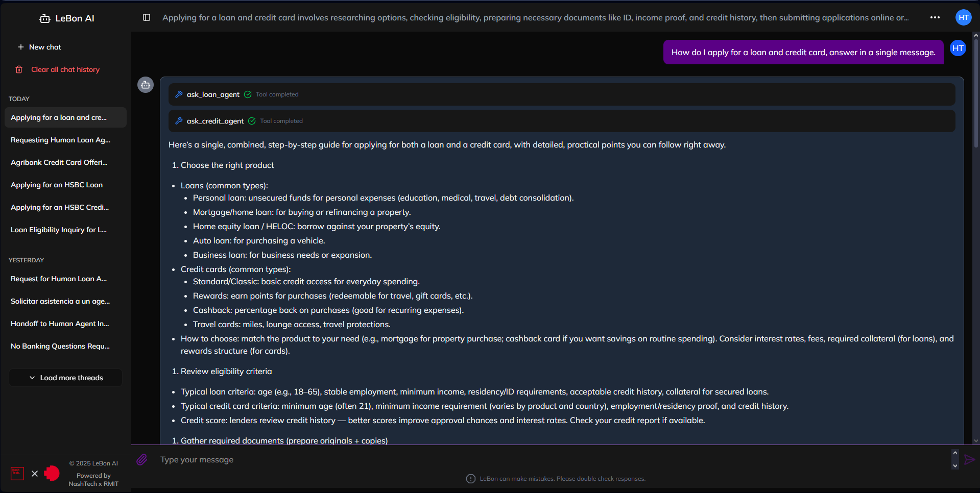Screen dimensions: 980x493
Task: Click the trash icon for chat history
Action: (x=19, y=69)
